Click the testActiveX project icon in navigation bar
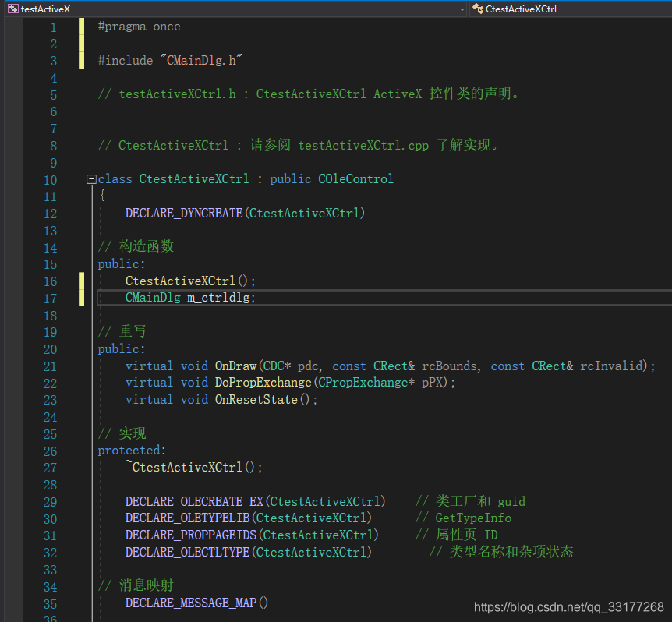This screenshot has width=672, height=622. (x=12, y=9)
